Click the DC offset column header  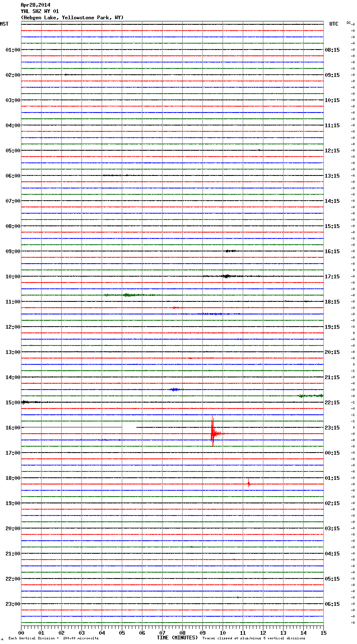[349, 23]
